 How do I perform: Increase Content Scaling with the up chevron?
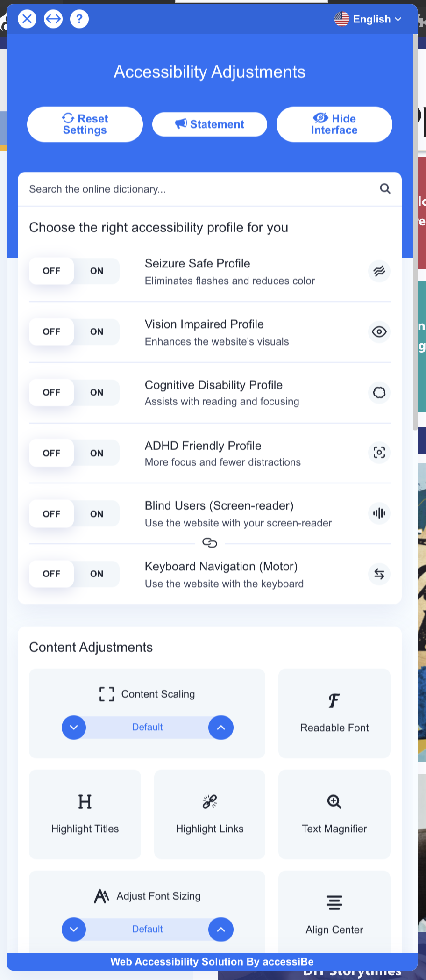tap(221, 728)
